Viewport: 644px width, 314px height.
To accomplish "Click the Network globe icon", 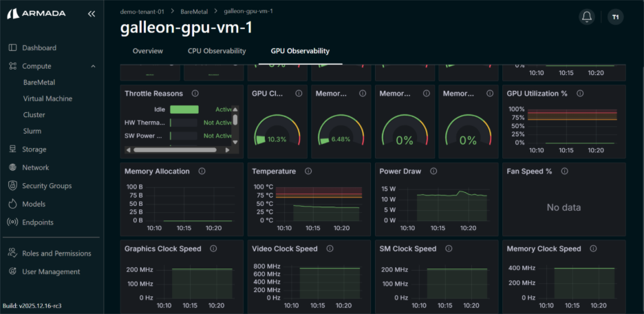I will (12, 167).
